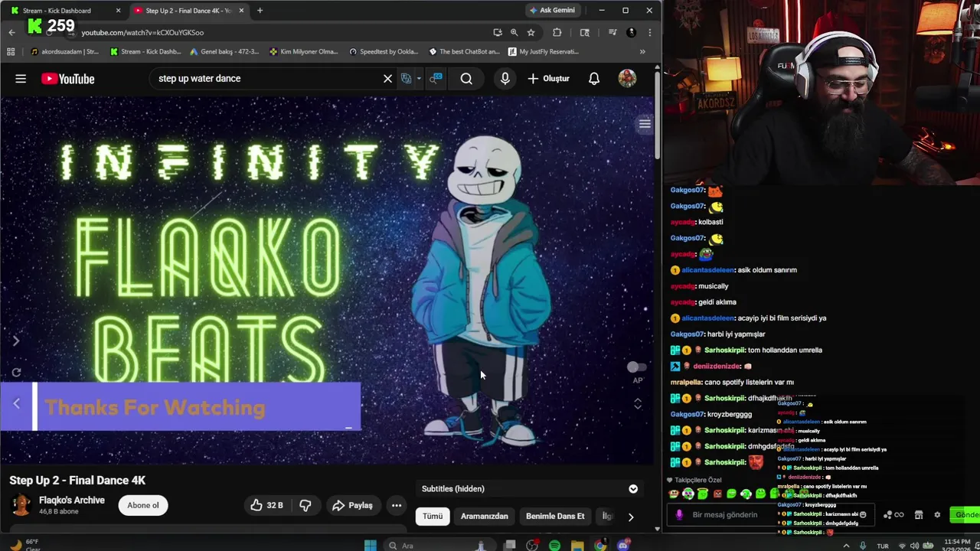Open Flaqko's Archive channel avatar
Screen dimensions: 980x551
pos(21,505)
